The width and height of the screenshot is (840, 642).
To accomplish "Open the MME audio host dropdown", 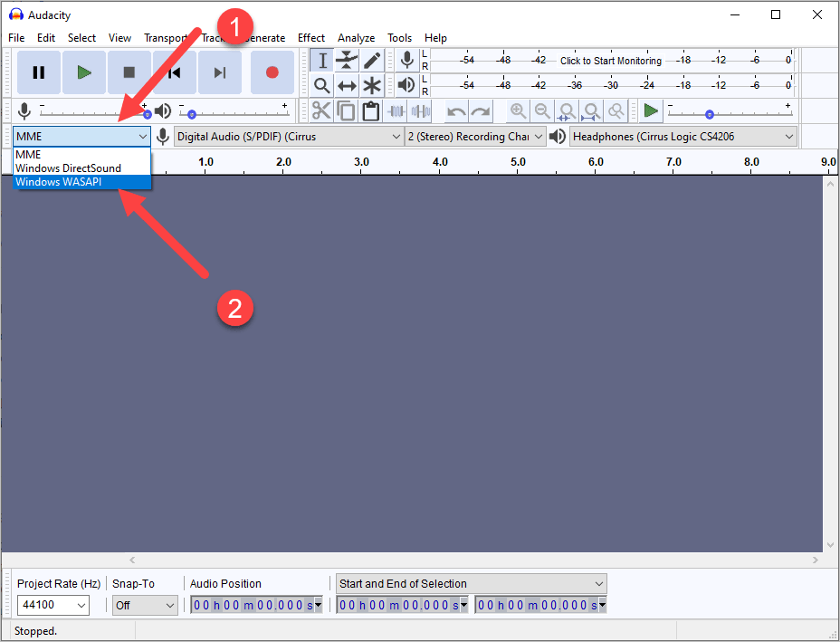I will coord(81,137).
